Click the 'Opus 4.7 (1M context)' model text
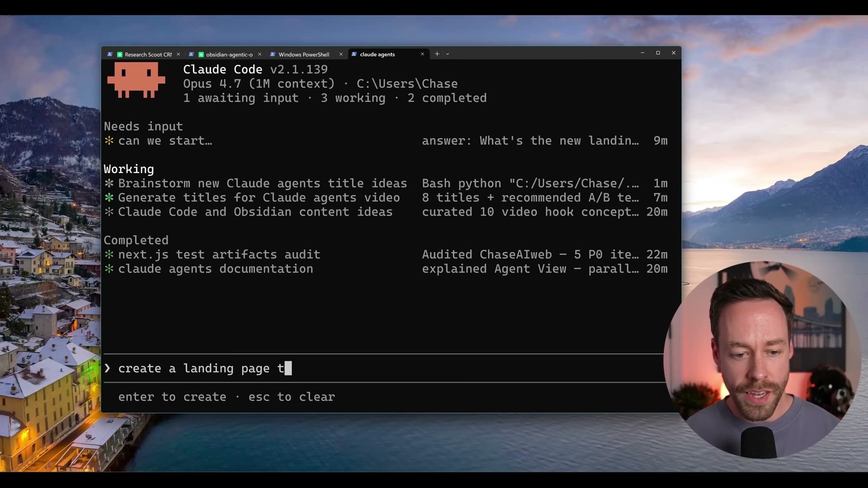Screen dimensions: 868x488 point(259,84)
